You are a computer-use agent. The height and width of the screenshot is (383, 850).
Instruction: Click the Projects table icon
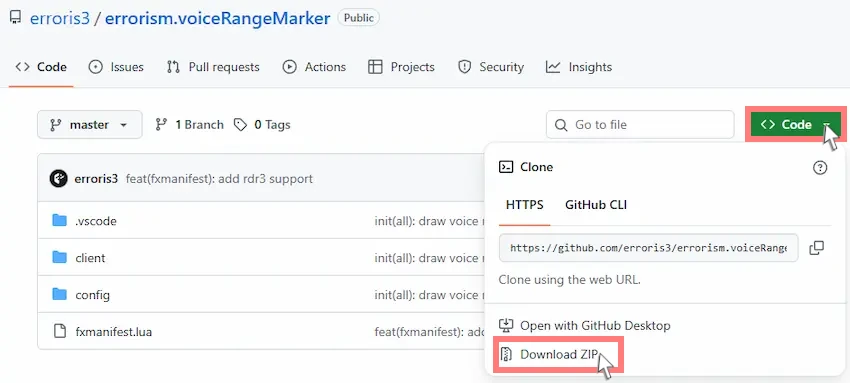click(375, 67)
